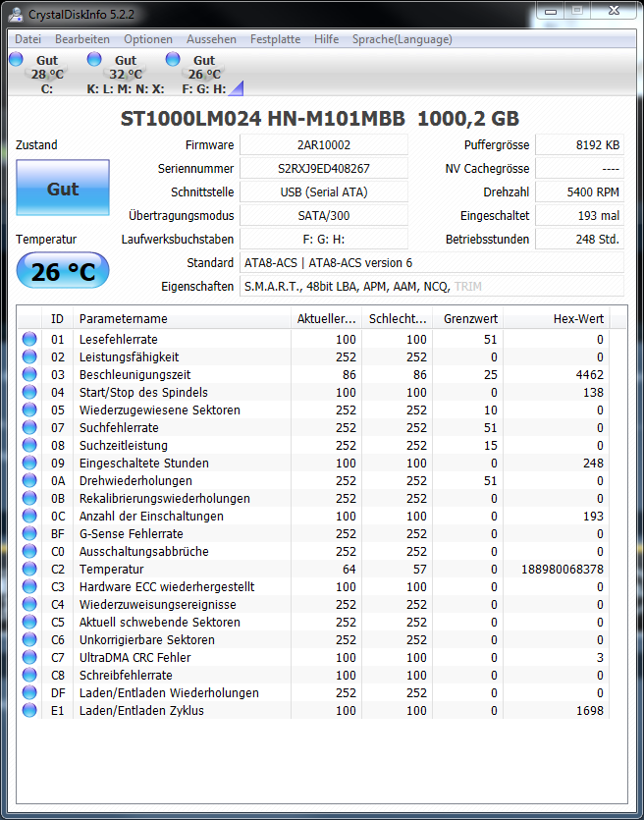The height and width of the screenshot is (820, 644).
Task: Click the status orb for Hardware ECC wiederhergestellt
Action: click(x=29, y=586)
